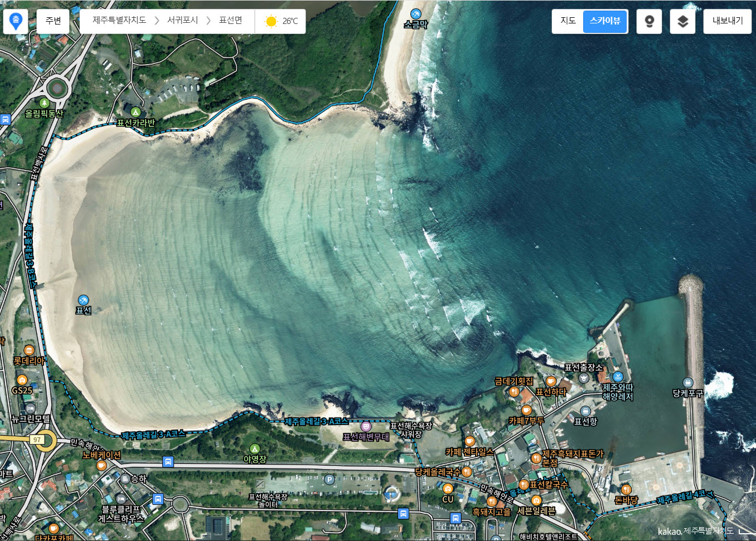The height and width of the screenshot is (541, 756).
Task: Open the parking lot P marker
Action: pos(329,479)
